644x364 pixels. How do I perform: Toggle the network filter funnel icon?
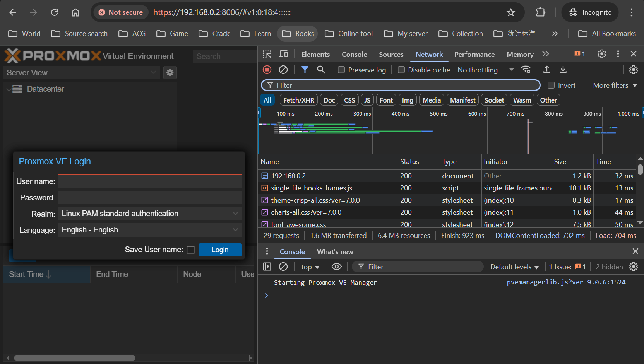pos(305,70)
